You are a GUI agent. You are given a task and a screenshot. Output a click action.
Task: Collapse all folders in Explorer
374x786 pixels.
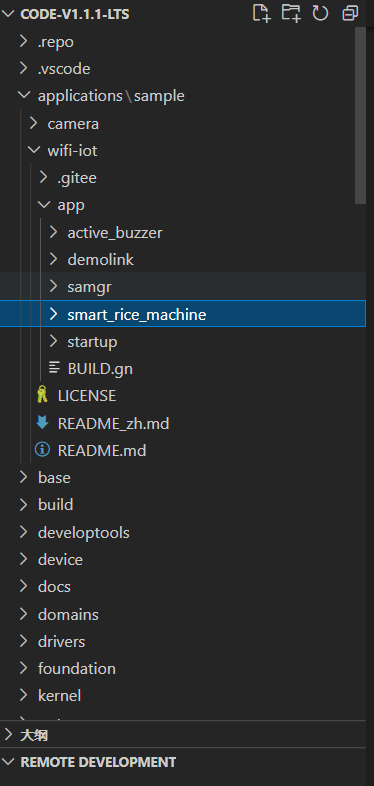pyautogui.click(x=350, y=13)
